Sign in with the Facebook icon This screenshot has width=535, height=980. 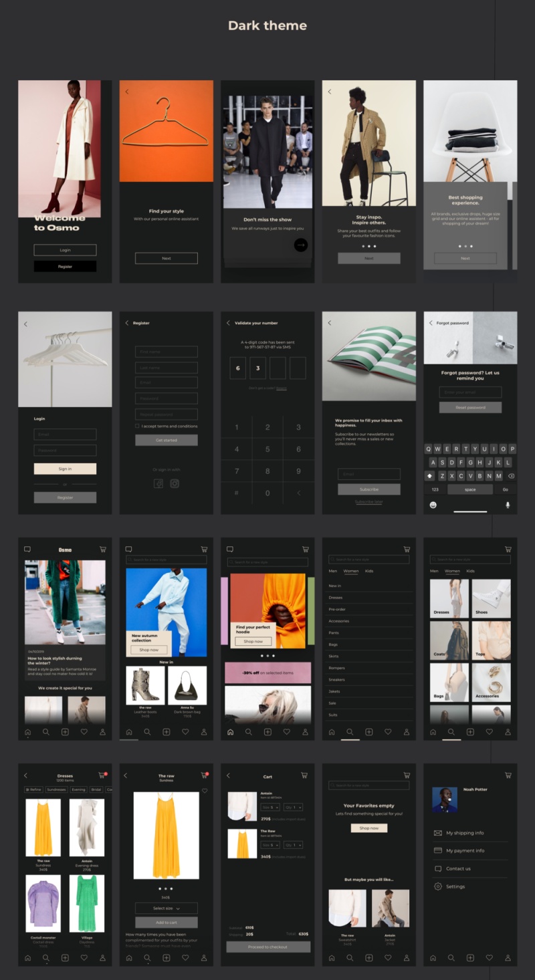[x=158, y=483]
